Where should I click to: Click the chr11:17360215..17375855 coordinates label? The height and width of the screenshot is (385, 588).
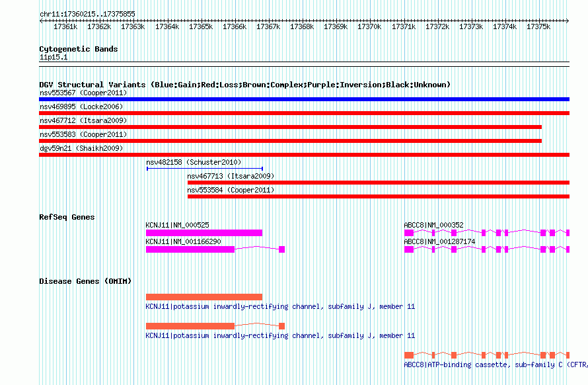(x=87, y=14)
